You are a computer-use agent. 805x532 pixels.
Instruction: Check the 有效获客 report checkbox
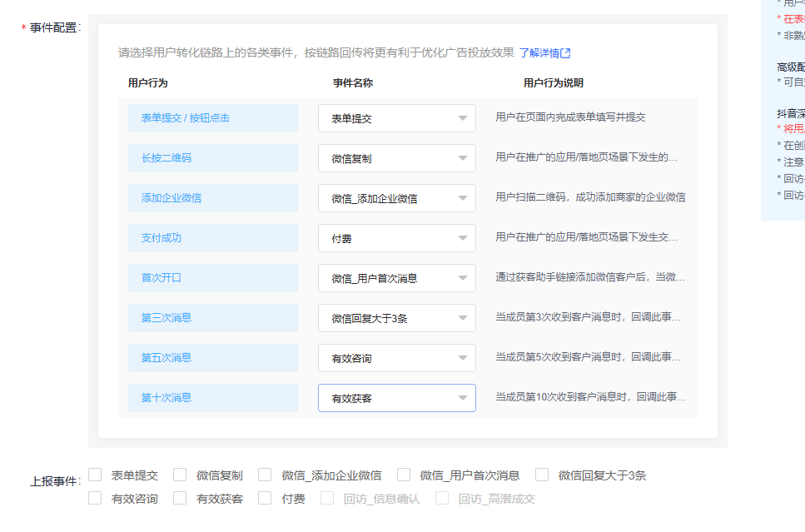pos(180,498)
